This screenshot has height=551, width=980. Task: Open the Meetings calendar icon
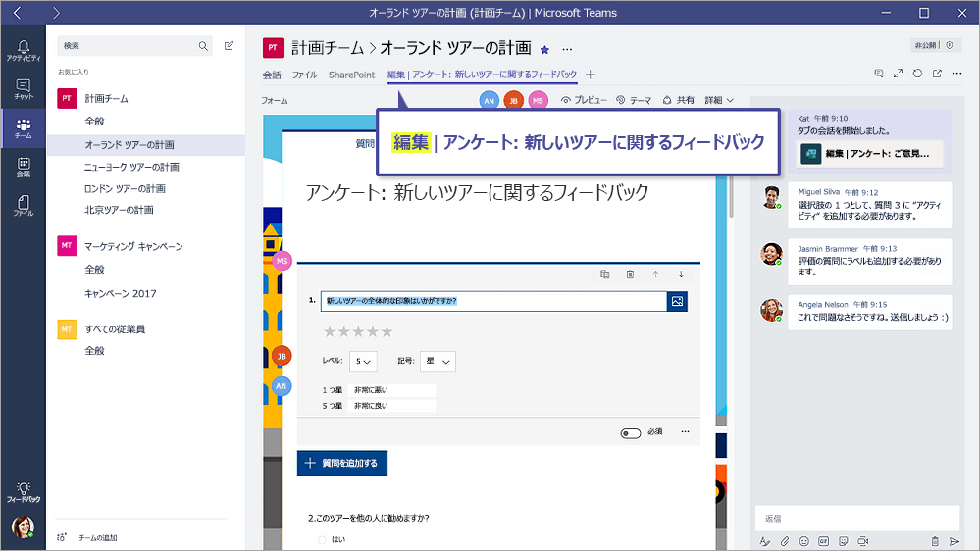24,168
